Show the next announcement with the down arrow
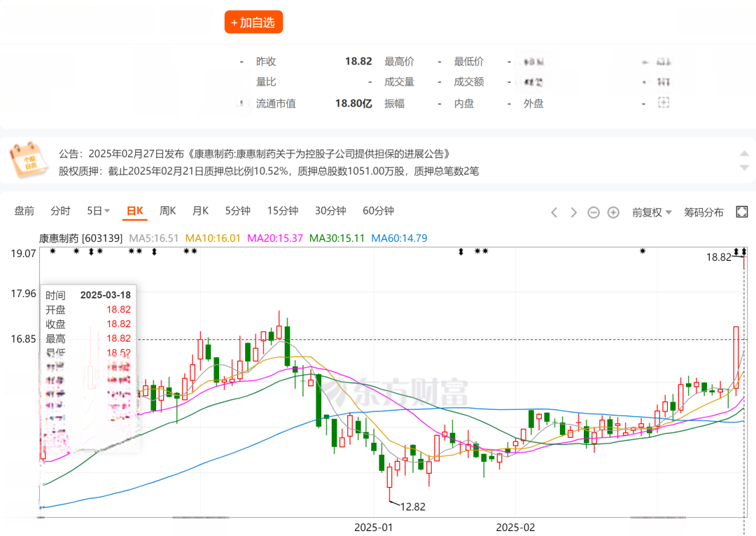 coord(744,167)
